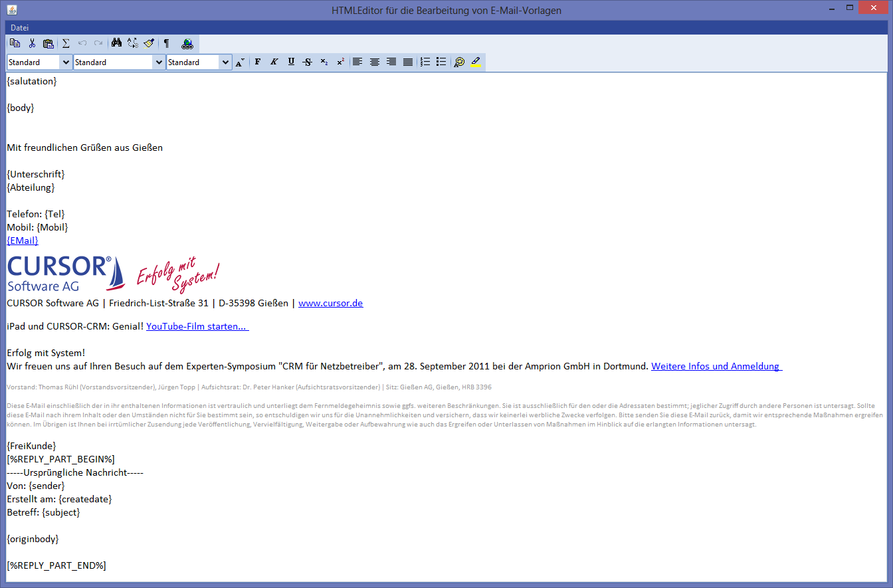Click the clear formatting brush icon

149,44
